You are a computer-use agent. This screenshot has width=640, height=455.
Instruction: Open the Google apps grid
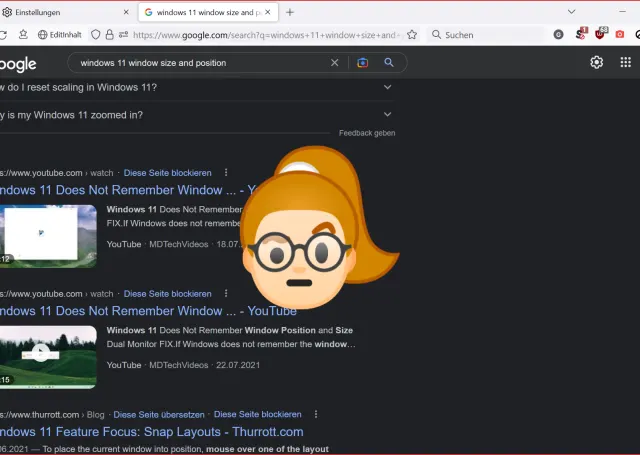pos(626,62)
